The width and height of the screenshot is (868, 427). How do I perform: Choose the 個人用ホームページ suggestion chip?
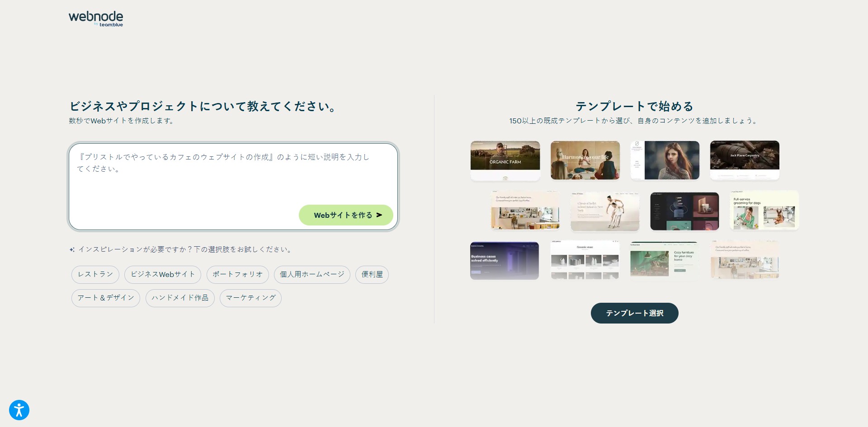click(312, 275)
